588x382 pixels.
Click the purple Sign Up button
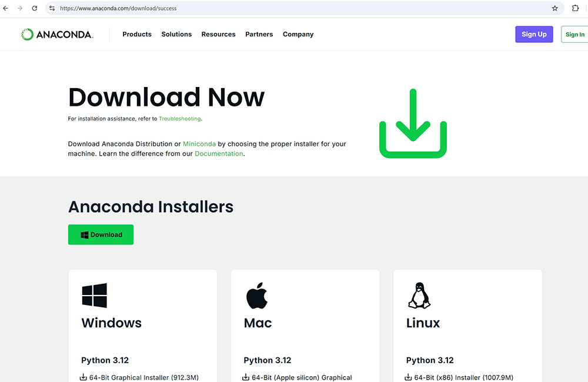coord(534,34)
